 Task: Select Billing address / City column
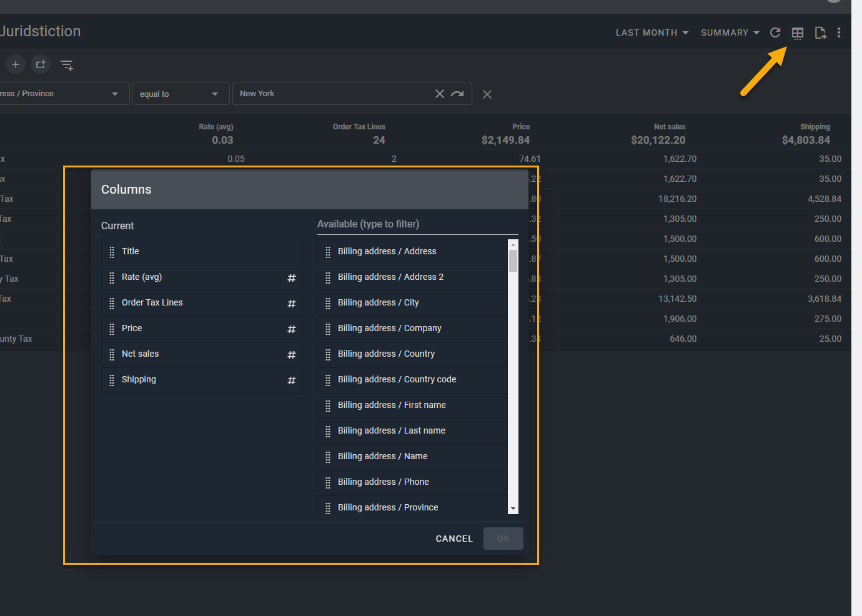(x=378, y=302)
